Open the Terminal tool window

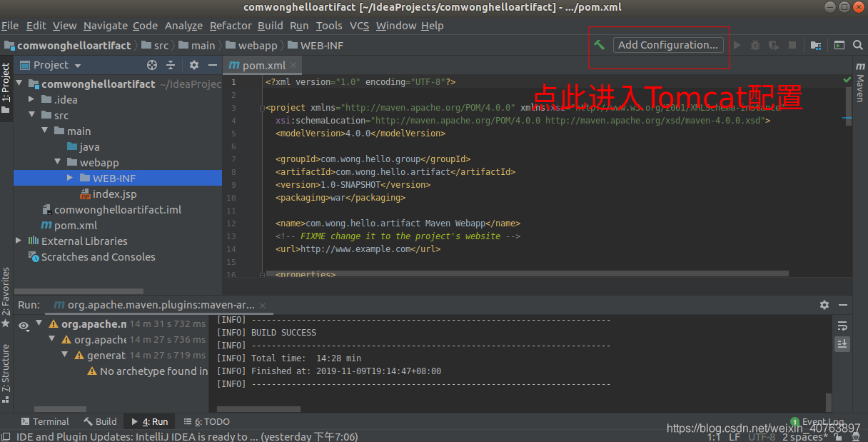(x=46, y=422)
